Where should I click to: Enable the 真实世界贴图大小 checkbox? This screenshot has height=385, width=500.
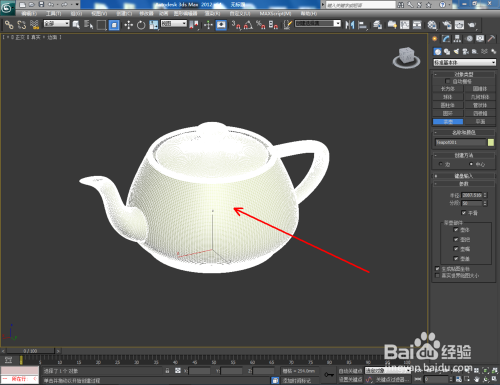tap(437, 275)
